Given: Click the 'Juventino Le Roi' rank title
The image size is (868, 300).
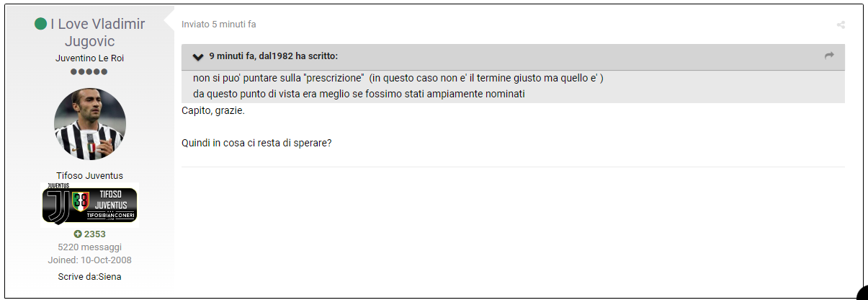Looking at the screenshot, I should (x=90, y=58).
